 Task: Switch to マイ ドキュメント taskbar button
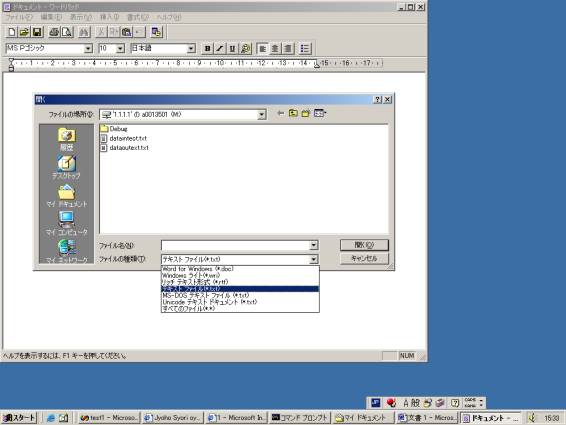(363, 418)
